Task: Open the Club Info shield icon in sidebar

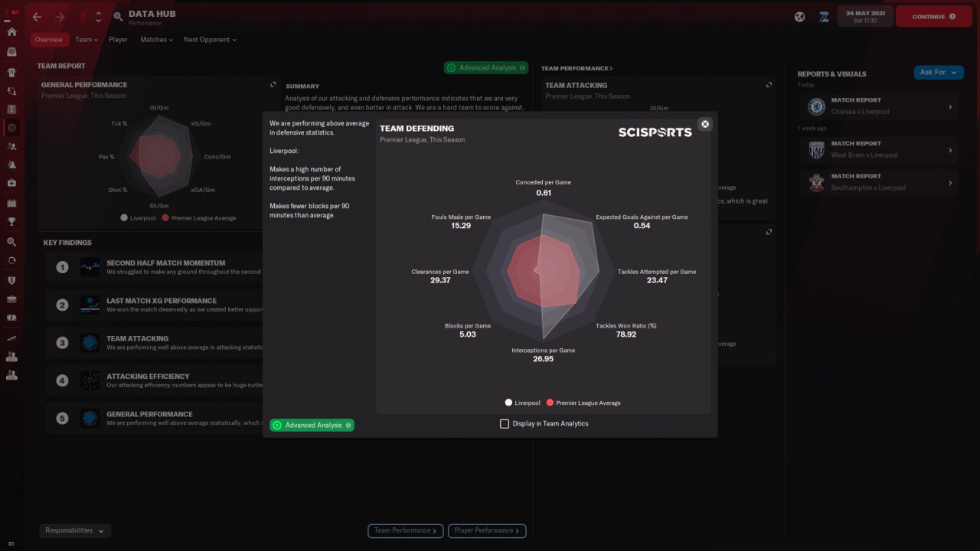Action: click(11, 280)
